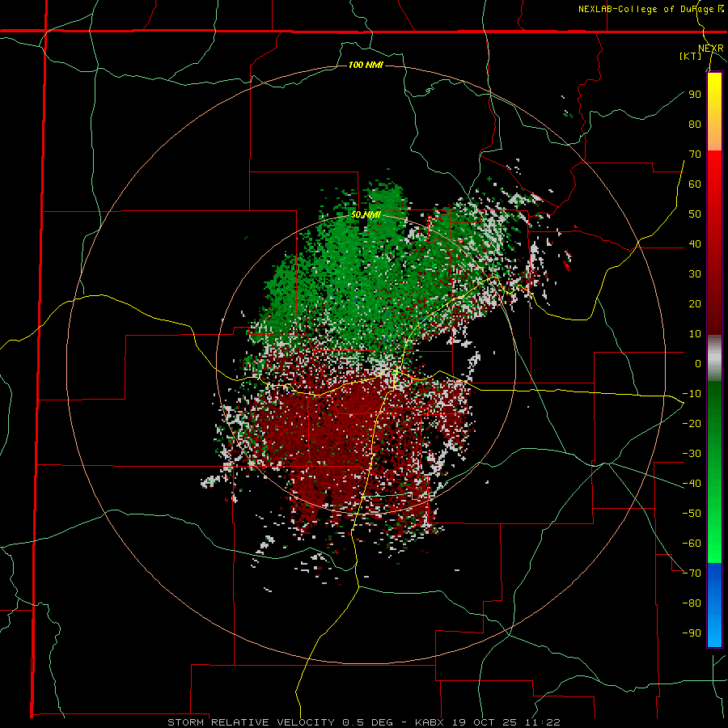
Task: Click the -90 knot label on the scale
Action: pyautogui.click(x=692, y=633)
